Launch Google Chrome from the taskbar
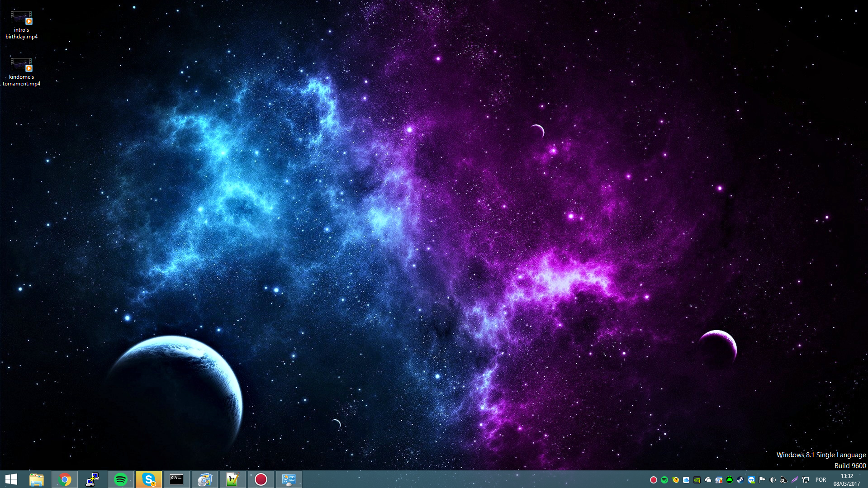This screenshot has height=488, width=868. 65,479
